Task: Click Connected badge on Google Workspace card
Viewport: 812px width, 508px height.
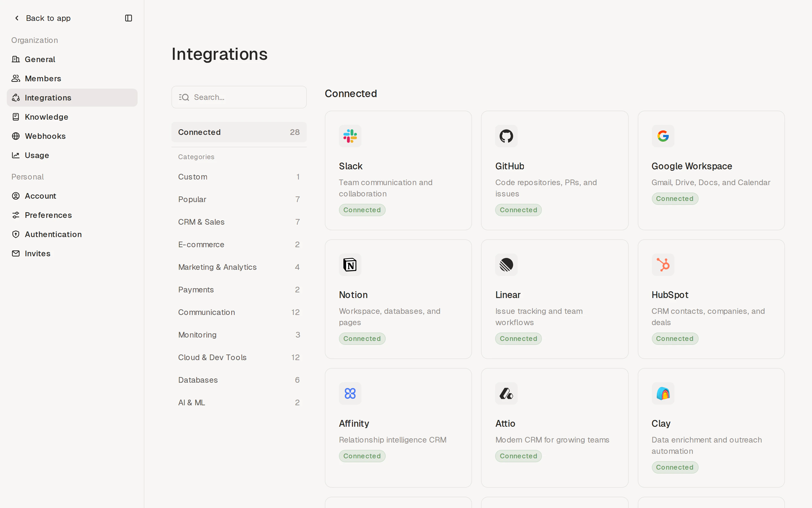Action: click(675, 199)
